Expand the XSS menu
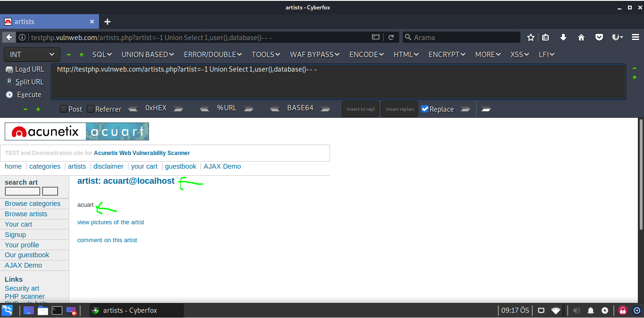This screenshot has height=318, width=644. pyautogui.click(x=520, y=55)
